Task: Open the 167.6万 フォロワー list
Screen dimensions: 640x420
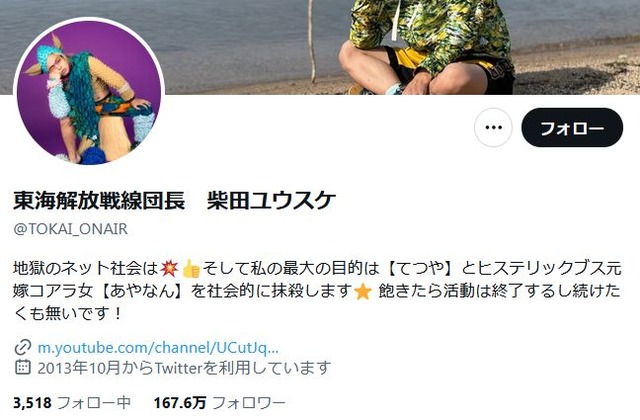Action: [220, 403]
